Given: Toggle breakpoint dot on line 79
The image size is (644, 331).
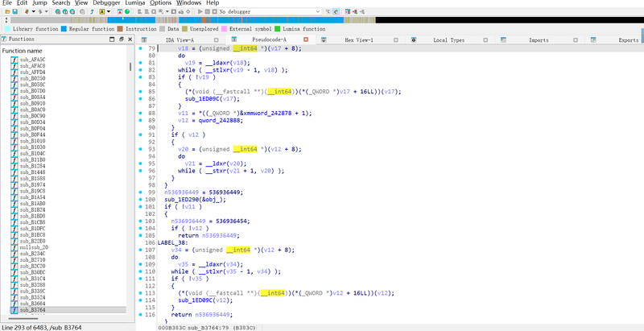Looking at the screenshot, I should coord(141,48).
